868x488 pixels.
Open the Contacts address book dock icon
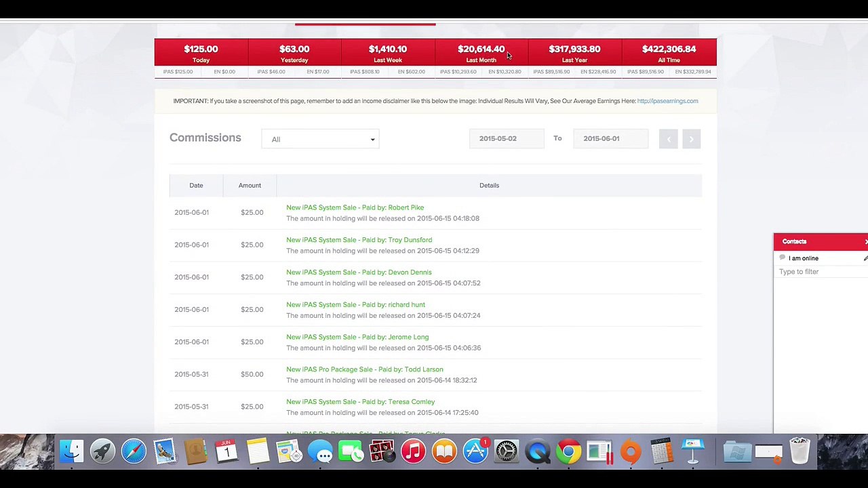point(195,451)
